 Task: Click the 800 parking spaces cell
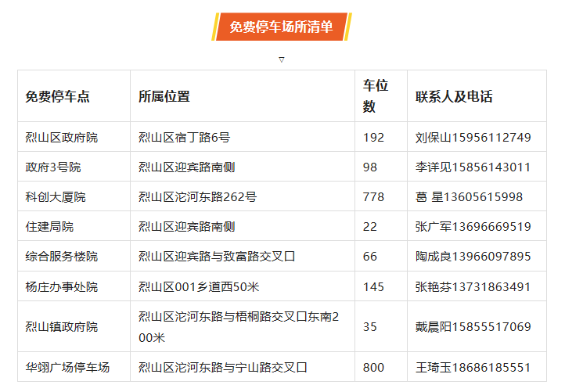pyautogui.click(x=374, y=367)
